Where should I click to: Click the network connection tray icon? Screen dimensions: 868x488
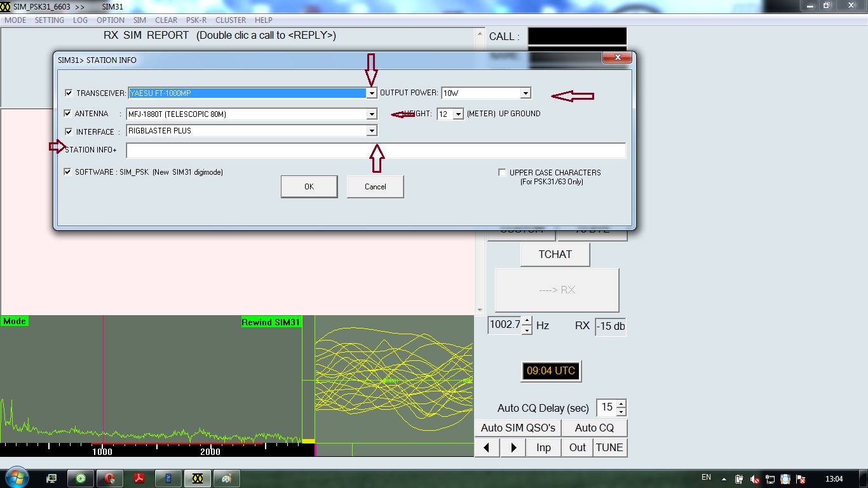point(770,479)
